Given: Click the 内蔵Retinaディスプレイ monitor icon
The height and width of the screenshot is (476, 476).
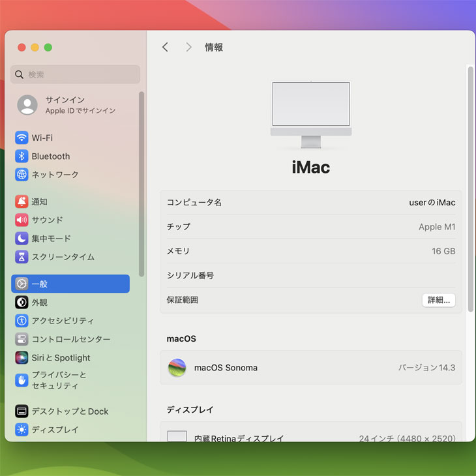Looking at the screenshot, I should (x=177, y=436).
